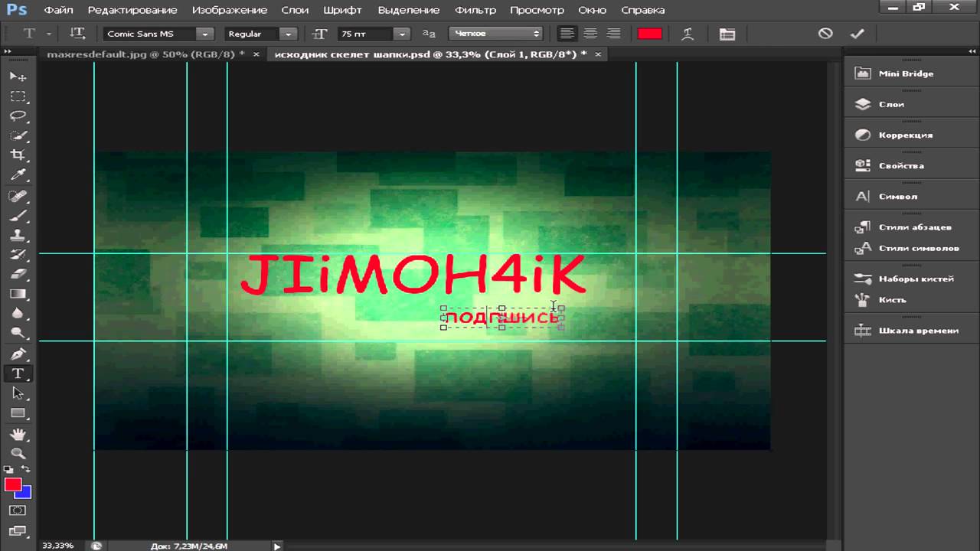Screen dimensions: 980x551
Task: Toggle the Character and Paragraph panels
Action: coord(727,34)
